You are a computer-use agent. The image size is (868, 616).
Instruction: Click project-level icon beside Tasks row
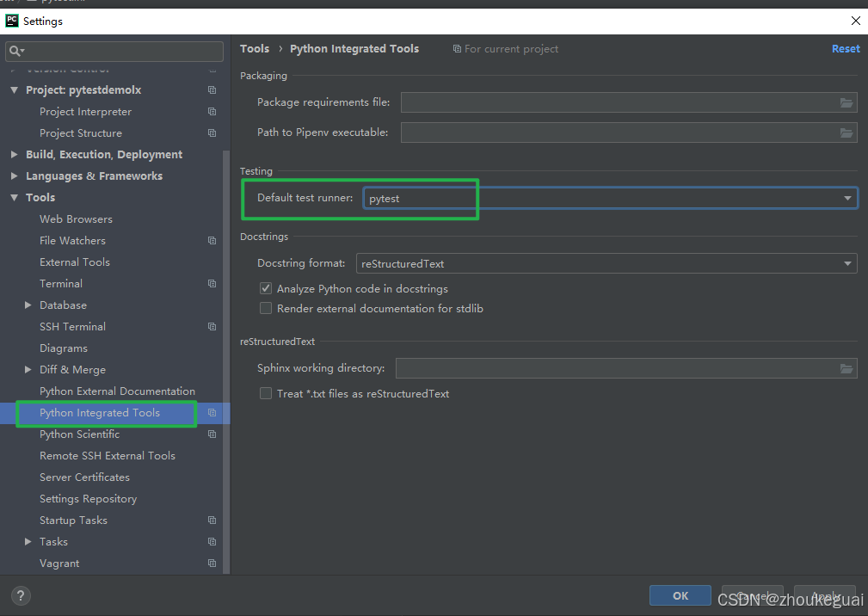point(212,541)
